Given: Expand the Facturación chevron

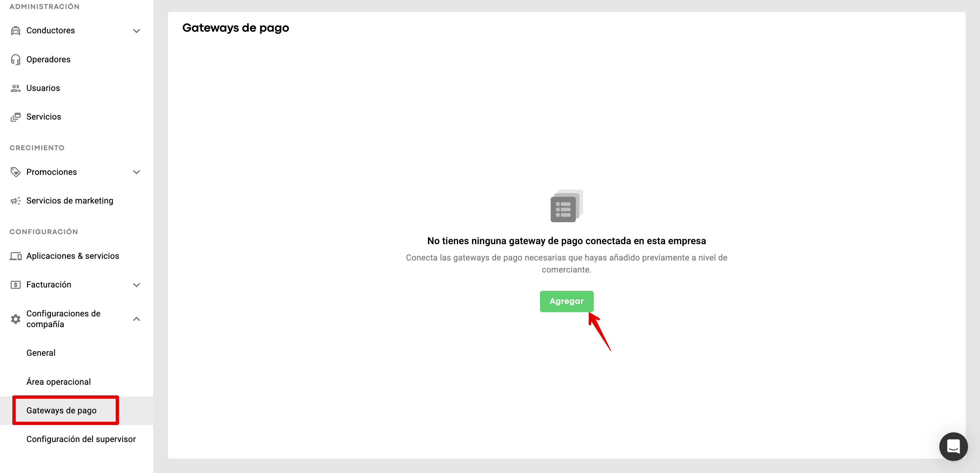Looking at the screenshot, I should (137, 285).
